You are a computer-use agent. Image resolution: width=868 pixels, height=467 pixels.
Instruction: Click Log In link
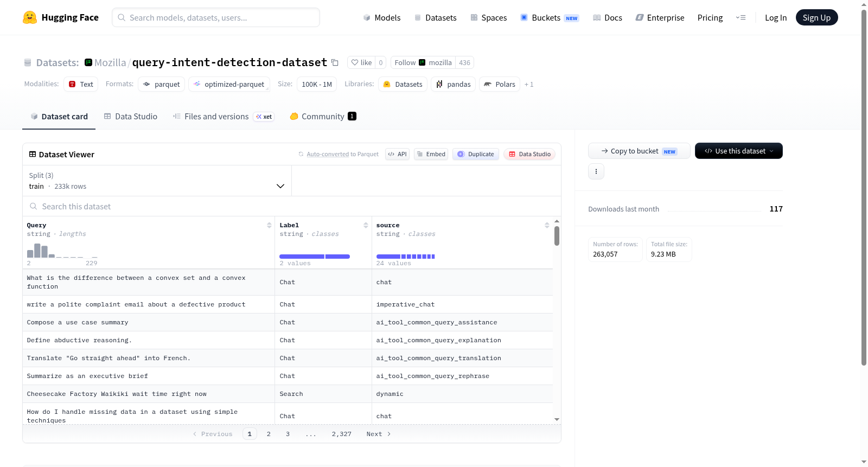[776, 17]
